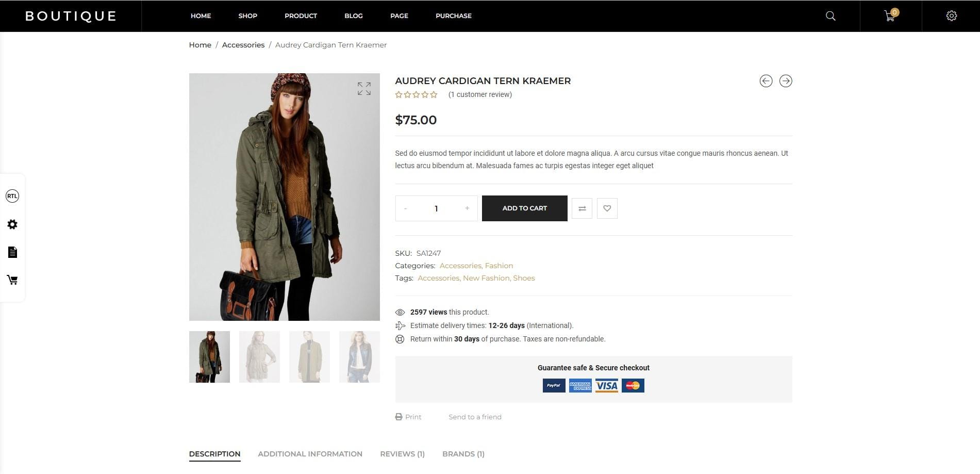Open the search magnifier icon
Screen dimensions: 980x474
click(830, 16)
